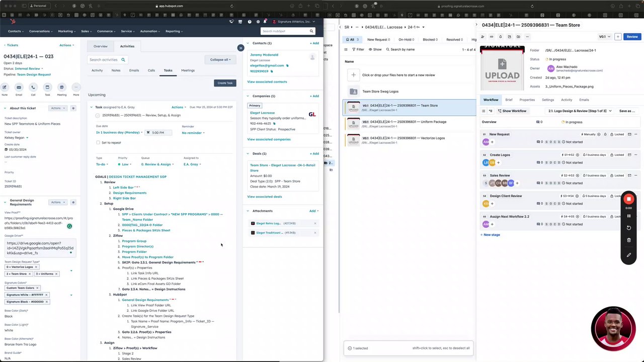Open Internal Review status dropdown
The width and height of the screenshot is (644, 362).
[29, 69]
